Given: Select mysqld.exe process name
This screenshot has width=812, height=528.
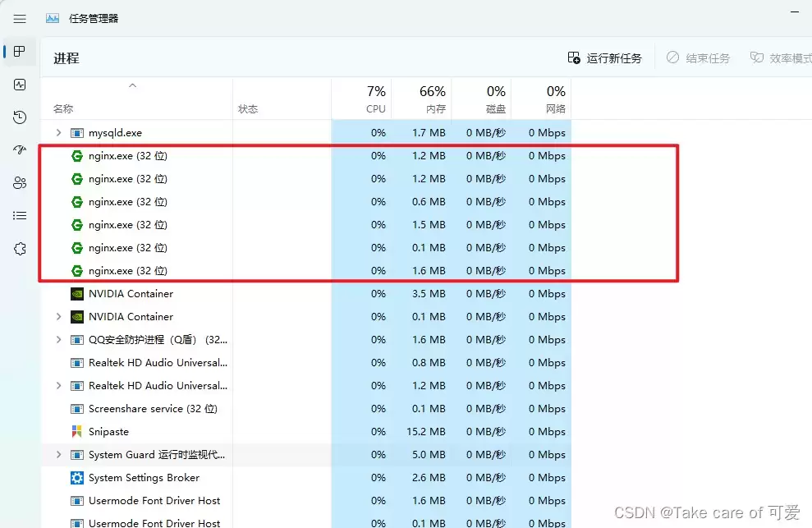Looking at the screenshot, I should point(115,133).
